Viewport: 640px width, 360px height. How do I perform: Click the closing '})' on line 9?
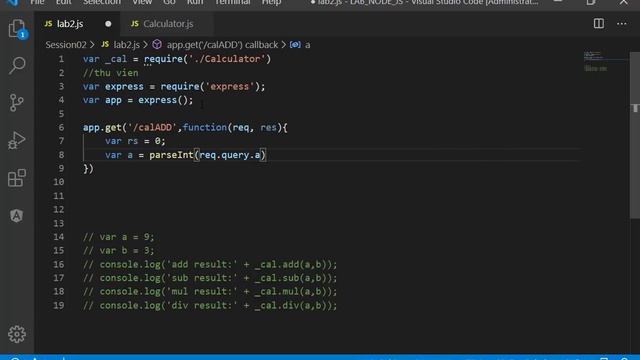point(88,169)
